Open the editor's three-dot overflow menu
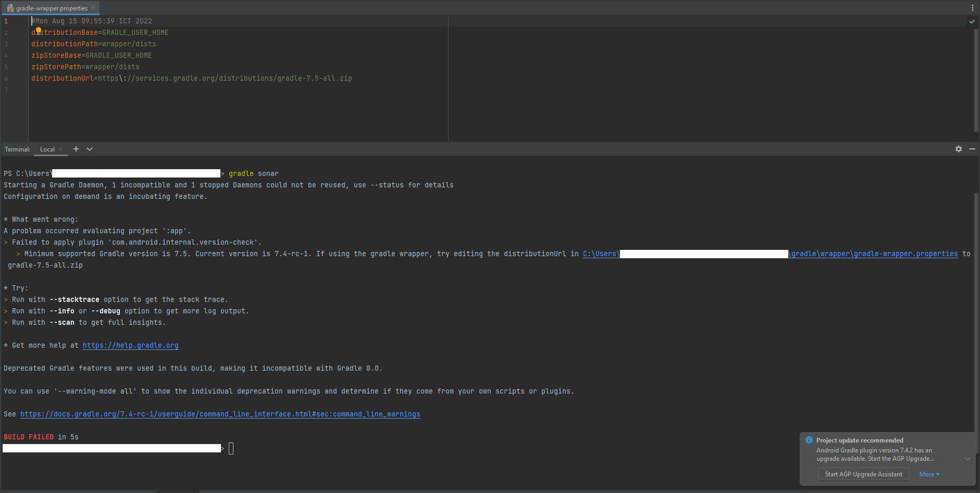 tap(972, 7)
